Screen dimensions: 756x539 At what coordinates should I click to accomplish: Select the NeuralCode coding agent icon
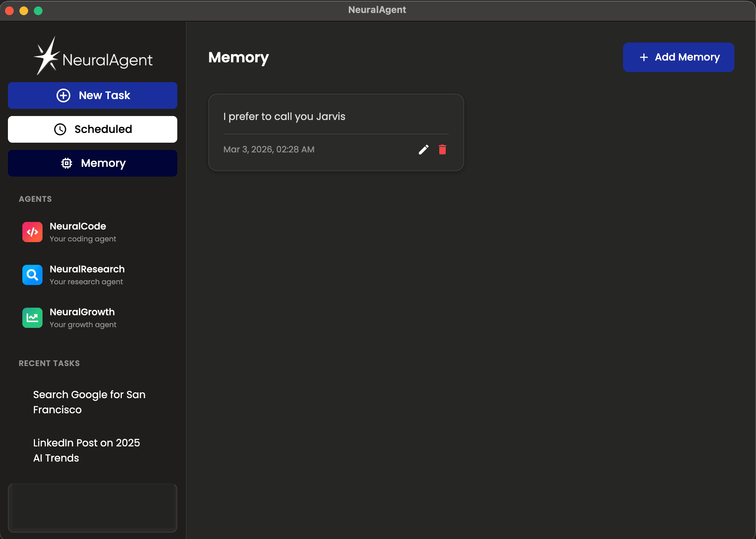32,232
